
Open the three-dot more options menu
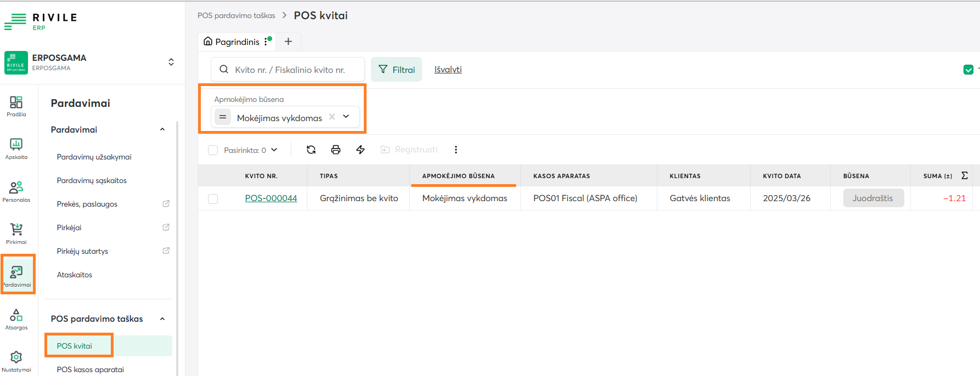(x=455, y=150)
